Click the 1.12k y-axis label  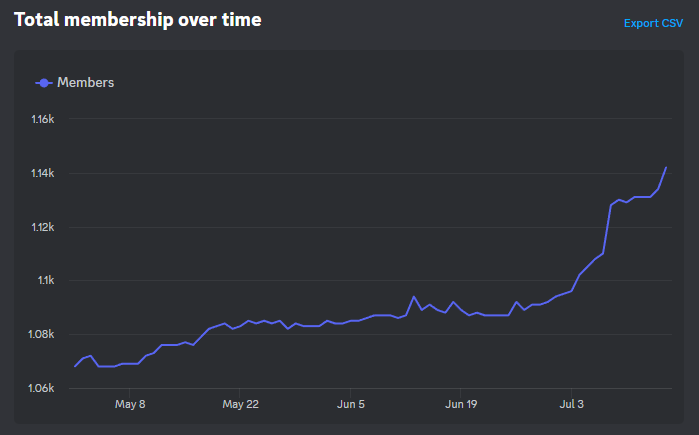pos(42,227)
